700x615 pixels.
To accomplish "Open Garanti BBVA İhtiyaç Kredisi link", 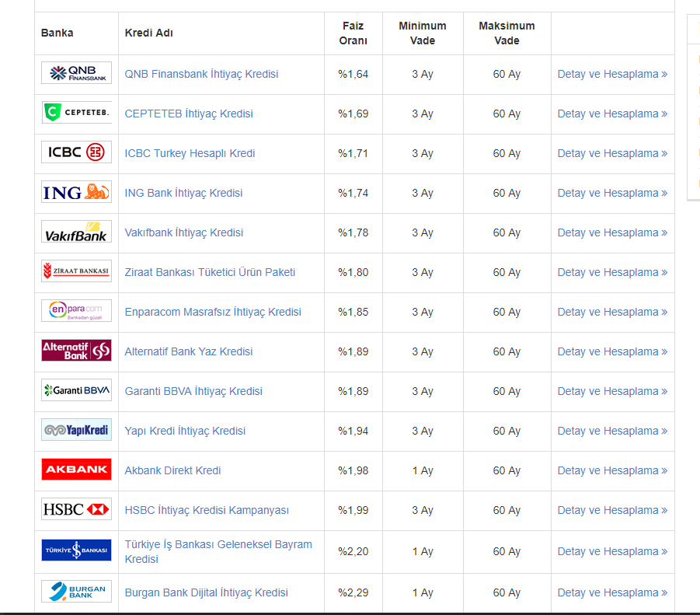I will pos(193,391).
